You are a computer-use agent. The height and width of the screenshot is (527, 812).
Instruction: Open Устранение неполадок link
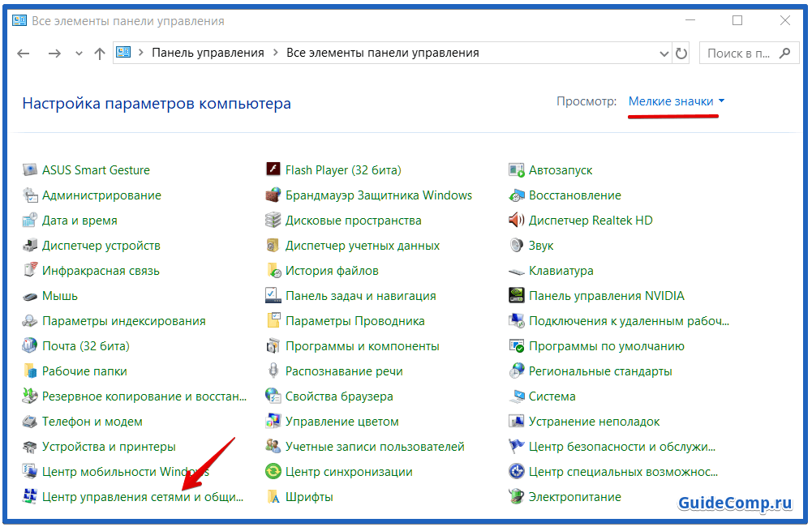click(594, 422)
